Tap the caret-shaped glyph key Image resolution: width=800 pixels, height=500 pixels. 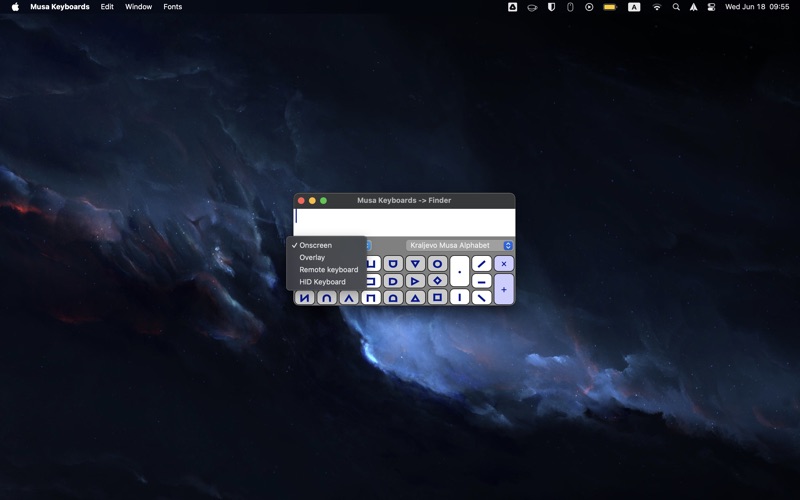tap(349, 297)
